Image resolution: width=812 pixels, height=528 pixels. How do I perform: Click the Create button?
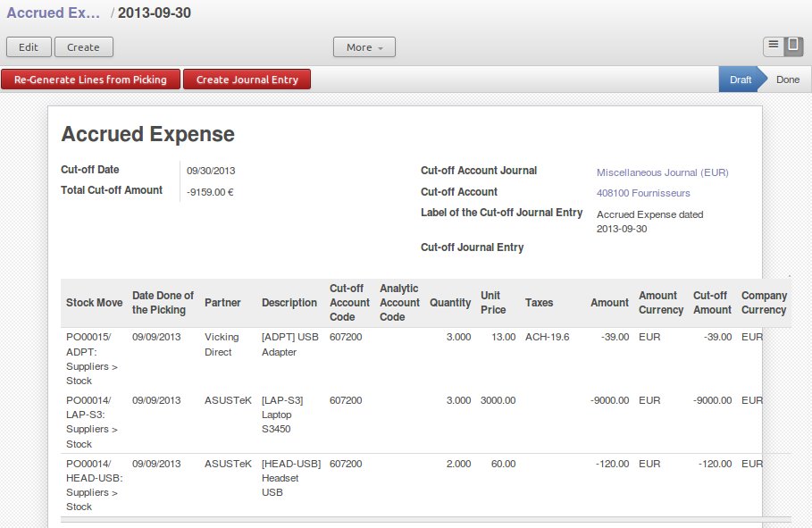pos(83,46)
